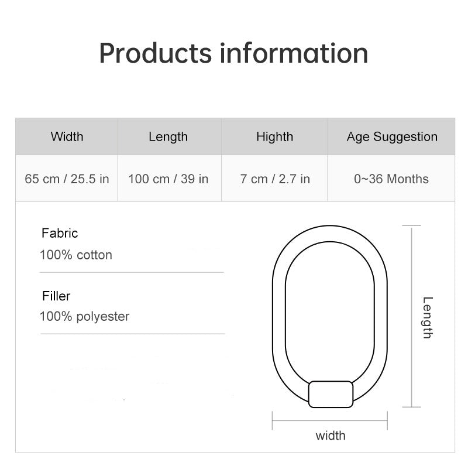Click the 7 cm / 2.7 in cell

(x=274, y=179)
